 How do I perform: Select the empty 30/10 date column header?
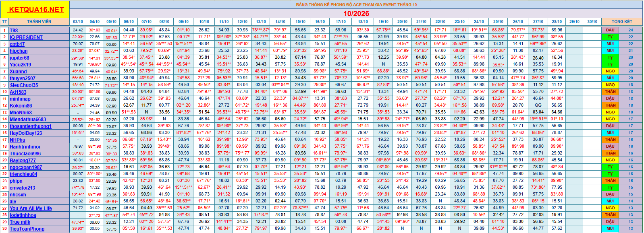592,22
